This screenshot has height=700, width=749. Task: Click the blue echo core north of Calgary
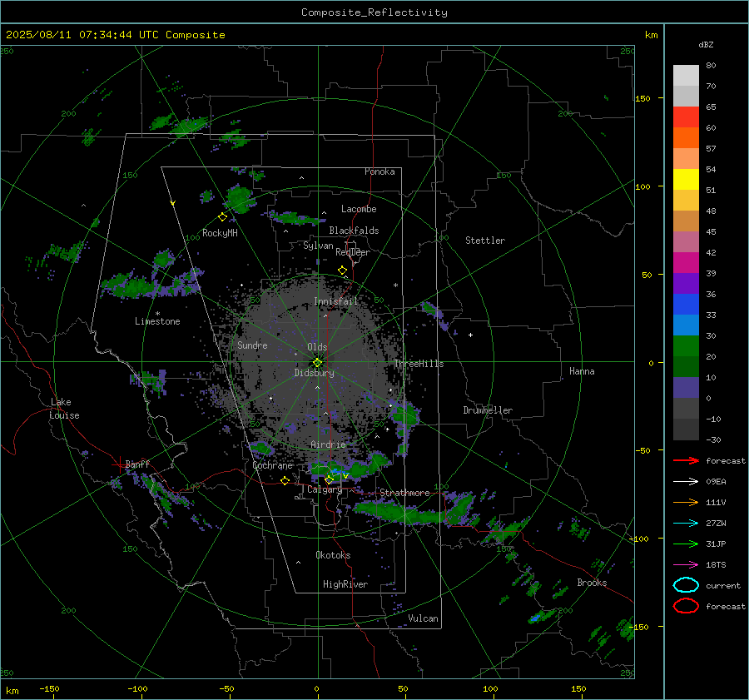point(340,472)
